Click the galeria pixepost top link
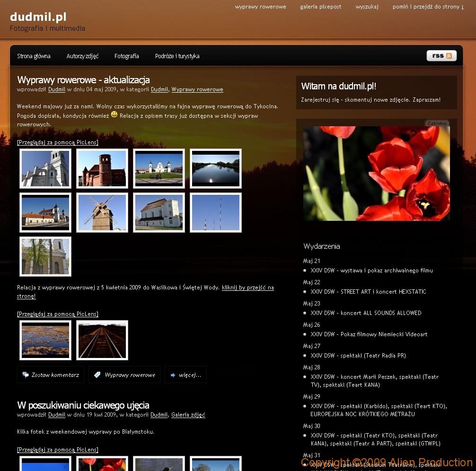Screen dimensions: 476x471 click(x=320, y=7)
